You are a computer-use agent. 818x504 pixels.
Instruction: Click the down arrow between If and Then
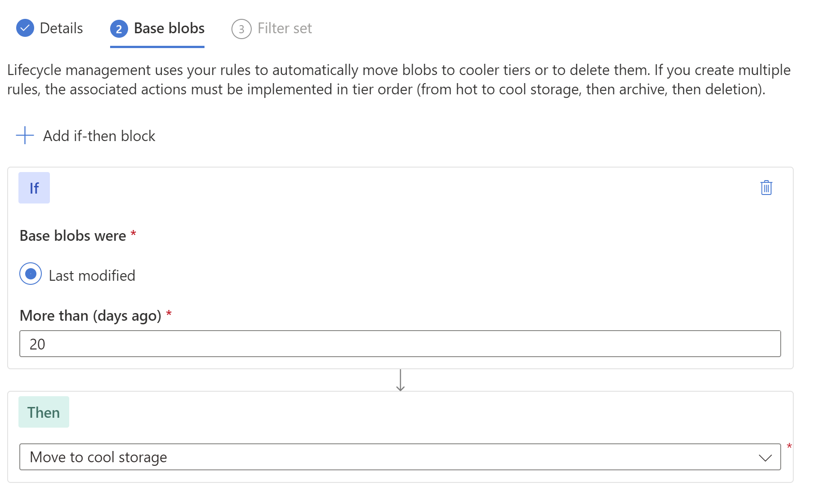[x=400, y=380]
